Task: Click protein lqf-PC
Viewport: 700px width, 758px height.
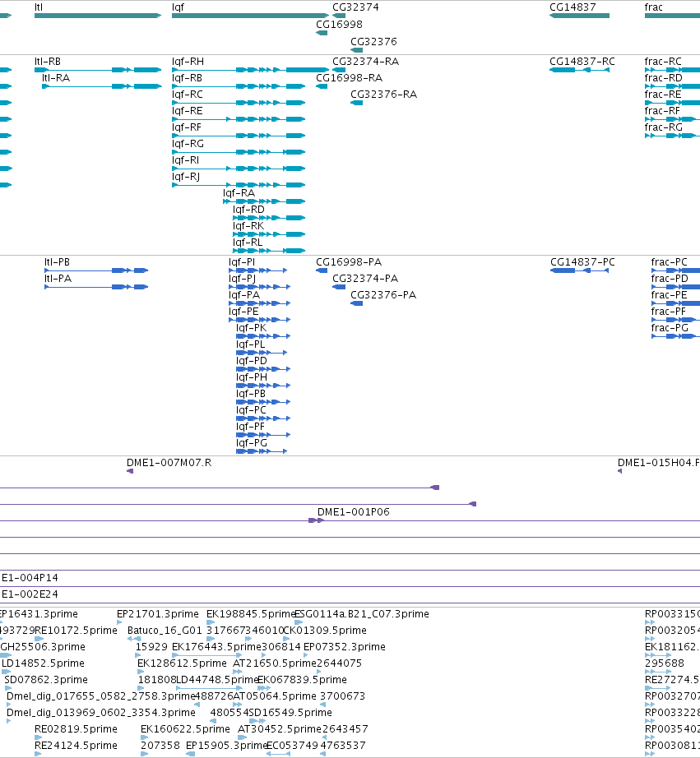Action: point(251,410)
